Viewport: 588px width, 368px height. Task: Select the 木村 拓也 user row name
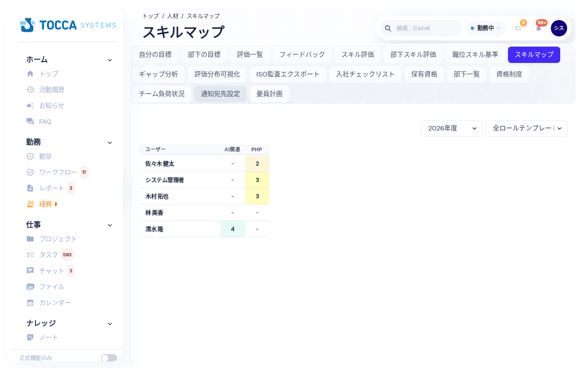157,196
